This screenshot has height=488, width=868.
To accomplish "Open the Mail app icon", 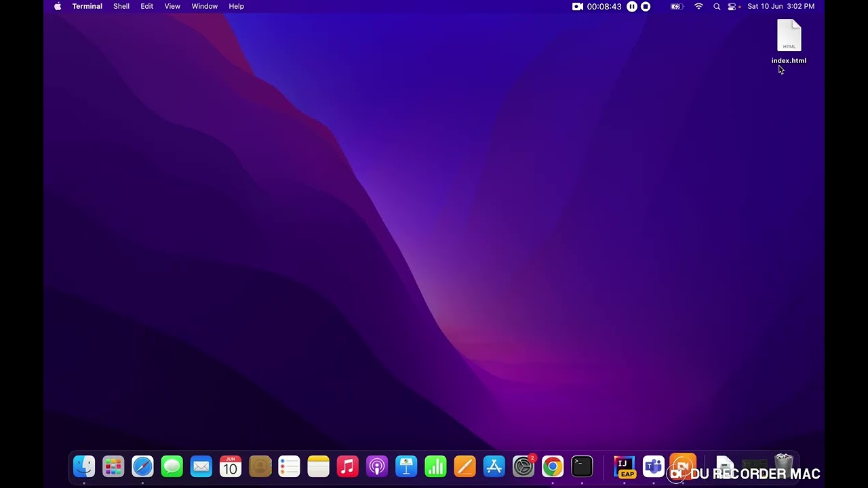I will coord(201,466).
